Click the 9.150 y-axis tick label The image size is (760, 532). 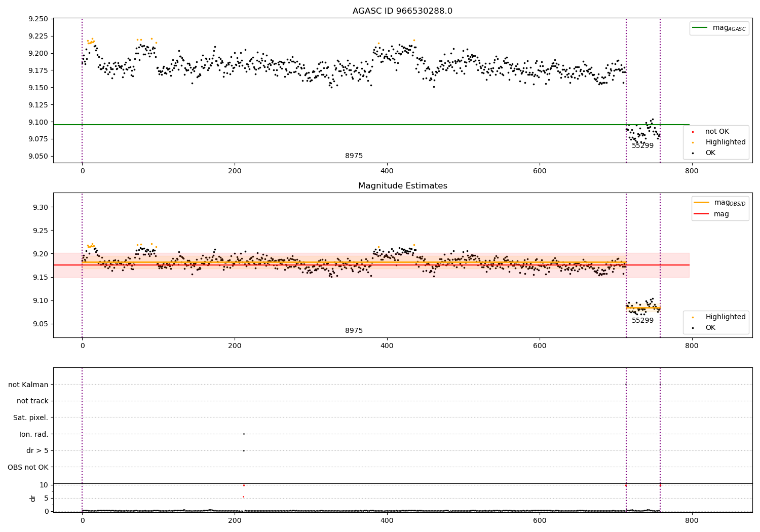pyautogui.click(x=38, y=88)
